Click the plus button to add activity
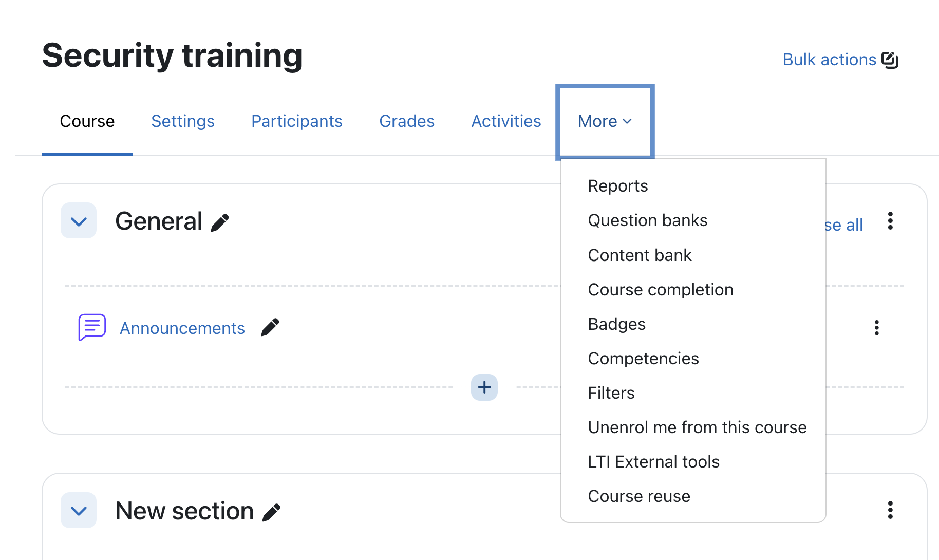 point(484,387)
